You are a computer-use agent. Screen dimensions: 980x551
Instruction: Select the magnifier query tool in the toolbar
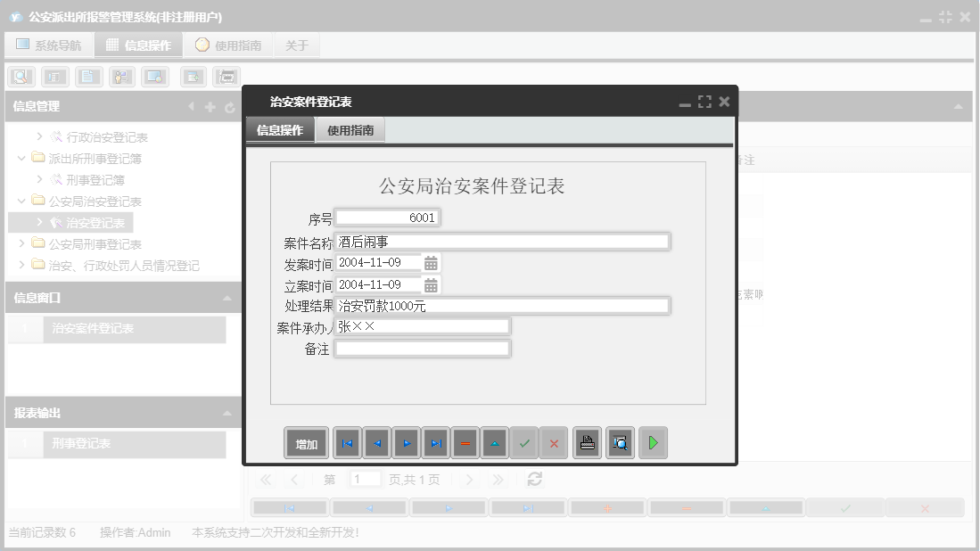coord(20,77)
